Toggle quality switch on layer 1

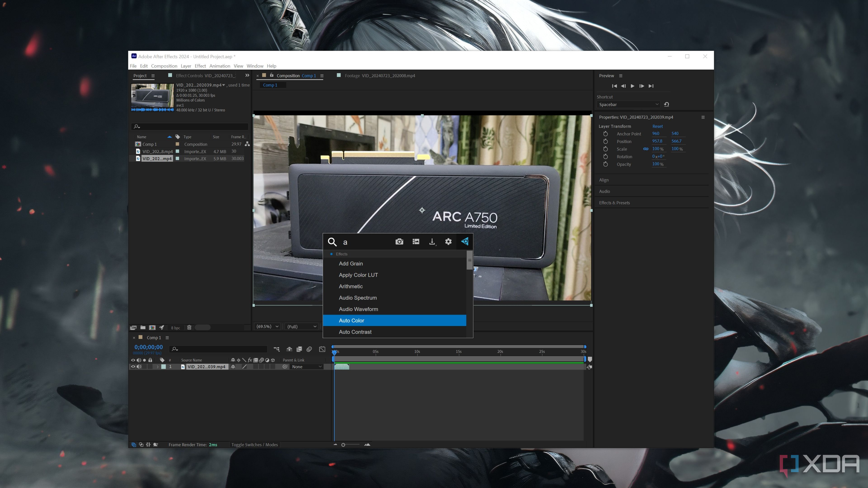[x=245, y=367]
